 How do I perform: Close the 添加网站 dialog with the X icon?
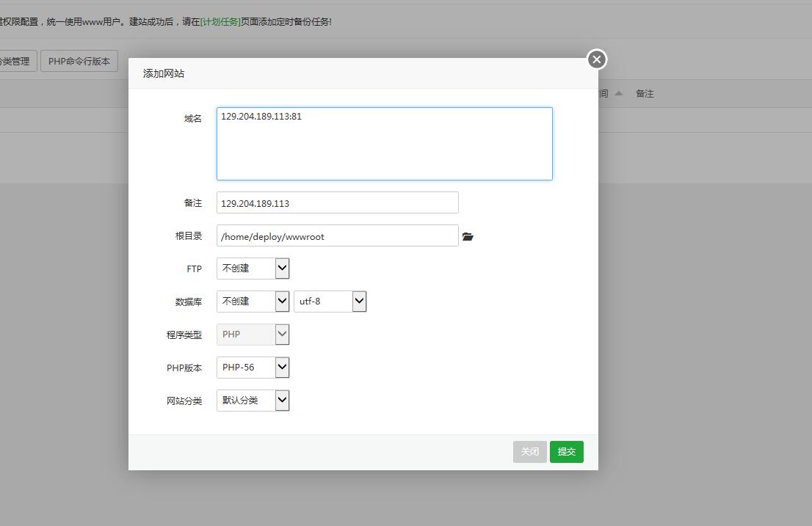pyautogui.click(x=596, y=59)
